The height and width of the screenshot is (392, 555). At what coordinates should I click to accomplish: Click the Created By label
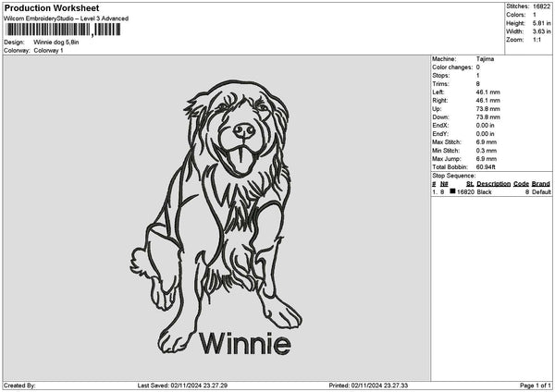19,386
